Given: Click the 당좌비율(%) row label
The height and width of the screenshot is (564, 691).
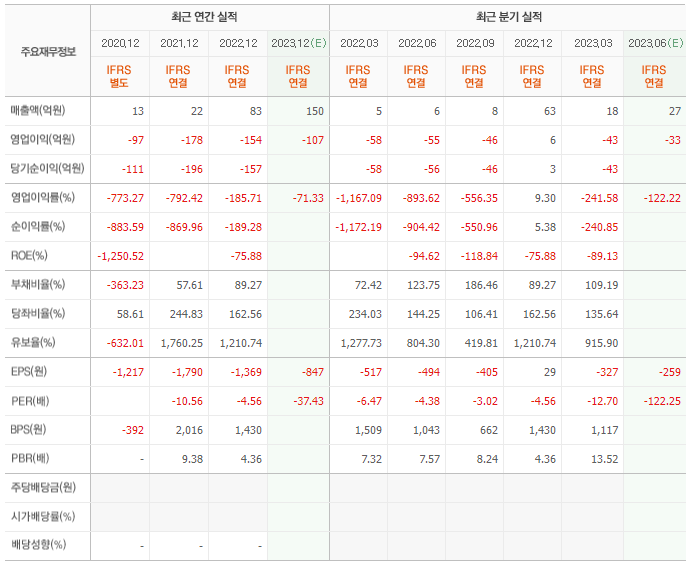Looking at the screenshot, I should (38, 314).
